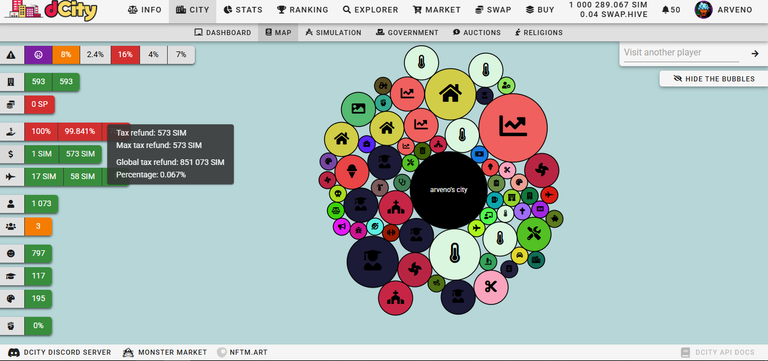Click the ice cream cone bubble

(352, 172)
